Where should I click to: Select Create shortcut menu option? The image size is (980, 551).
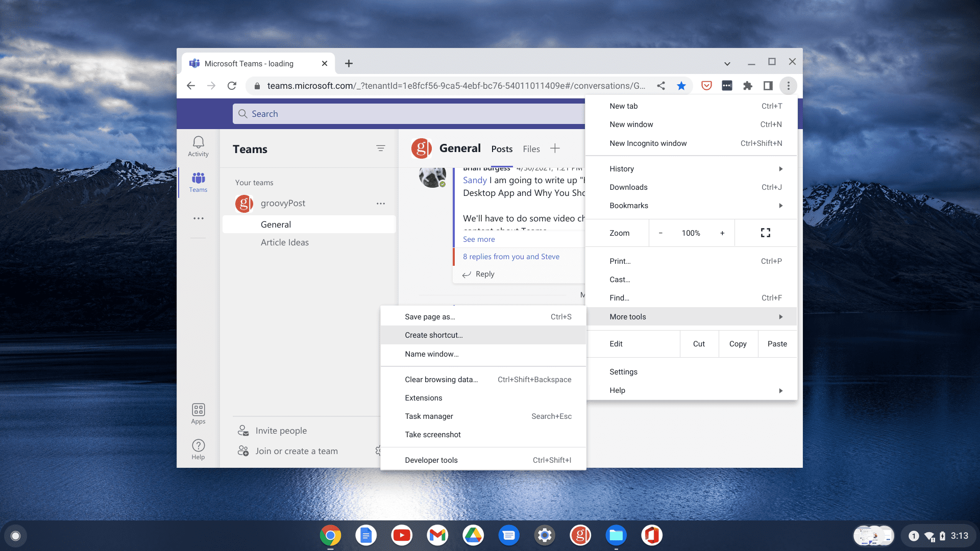point(433,335)
